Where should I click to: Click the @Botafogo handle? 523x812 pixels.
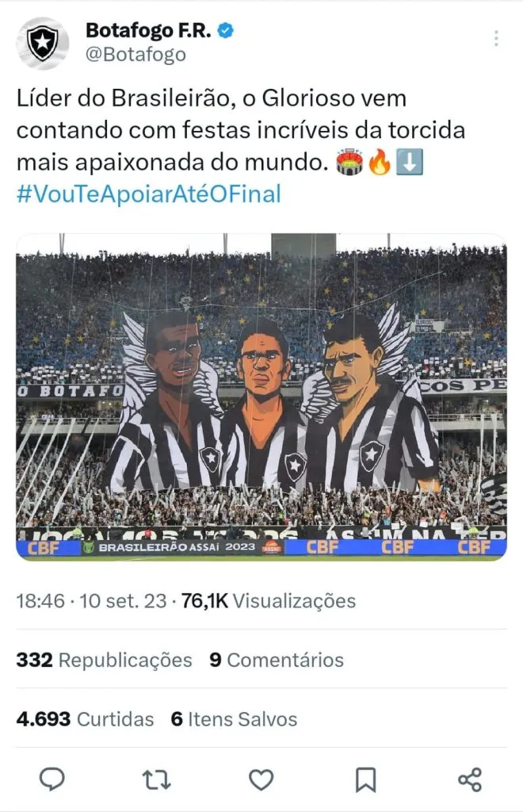[136, 55]
